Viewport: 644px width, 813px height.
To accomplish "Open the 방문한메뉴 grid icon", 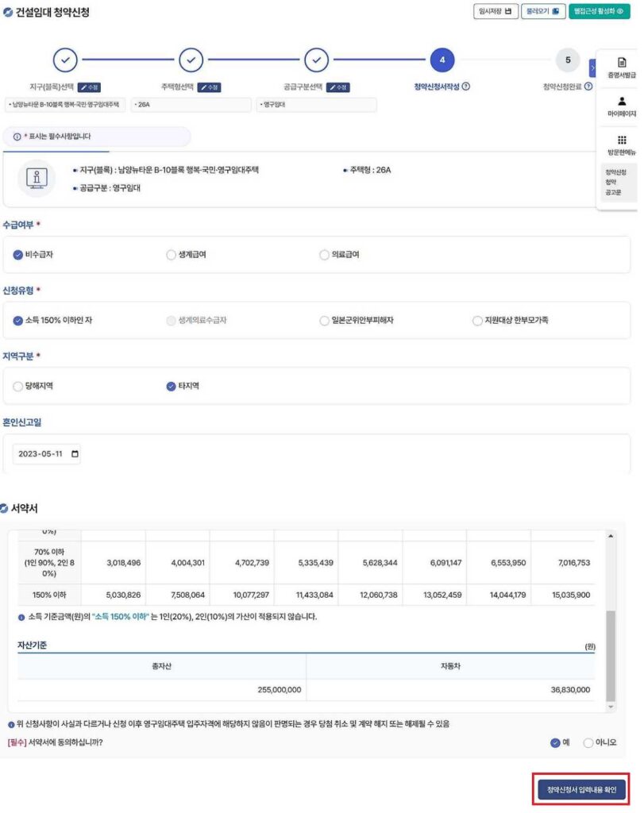I will pyautogui.click(x=622, y=140).
